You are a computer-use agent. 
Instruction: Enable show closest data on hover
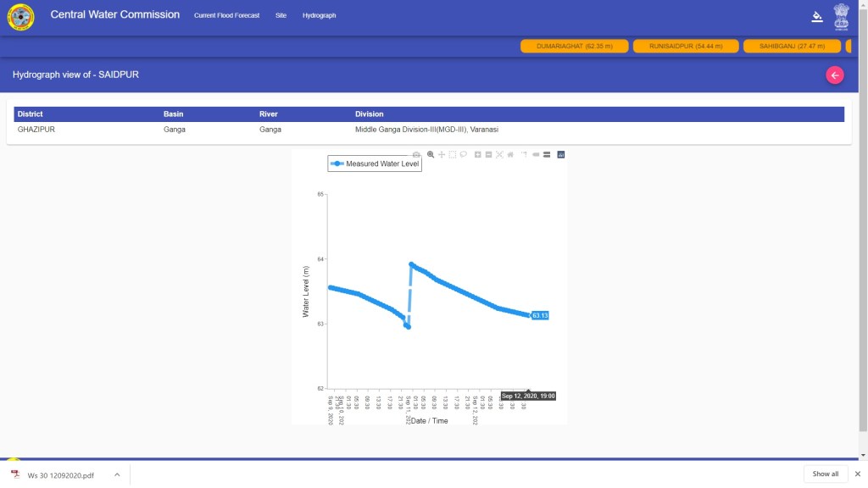click(536, 154)
